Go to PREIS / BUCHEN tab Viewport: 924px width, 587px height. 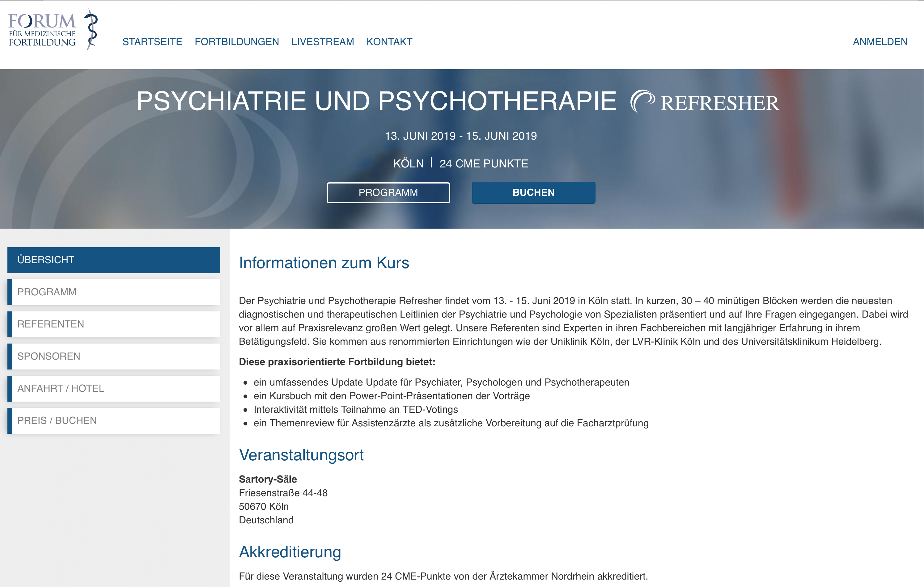coord(114,420)
